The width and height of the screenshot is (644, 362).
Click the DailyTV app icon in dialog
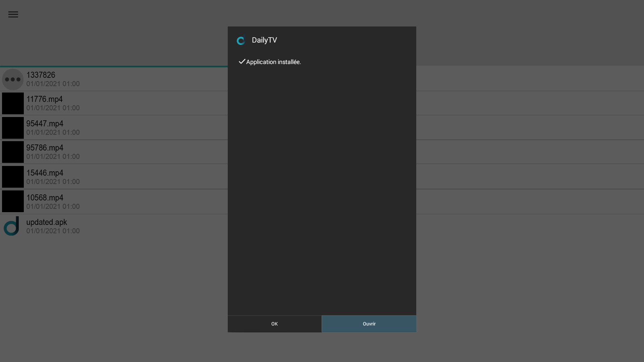pos(241,40)
